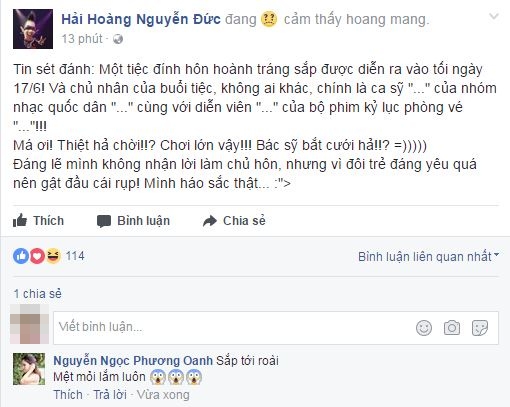
Task: Click the public globe privacy icon
Action: pos(118,39)
